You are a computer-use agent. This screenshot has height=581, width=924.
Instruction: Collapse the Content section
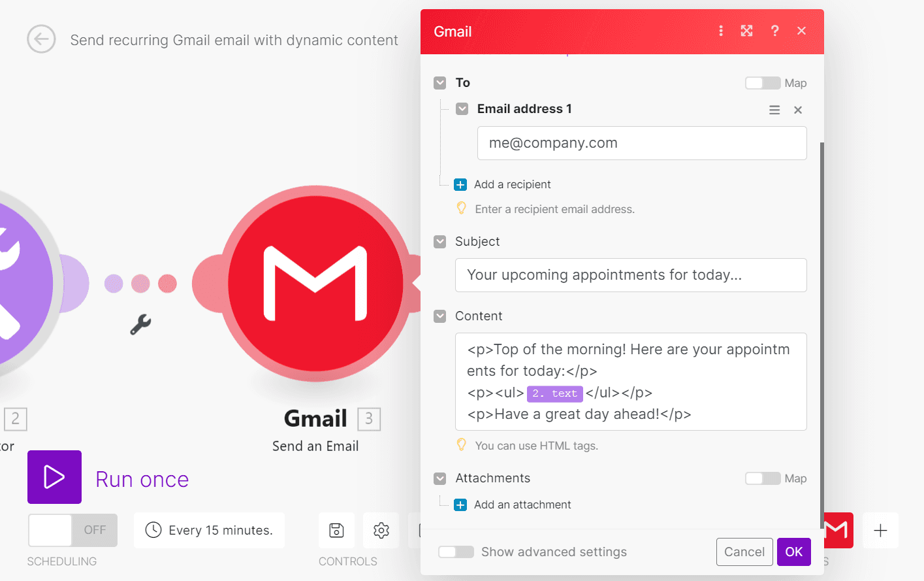coord(439,316)
